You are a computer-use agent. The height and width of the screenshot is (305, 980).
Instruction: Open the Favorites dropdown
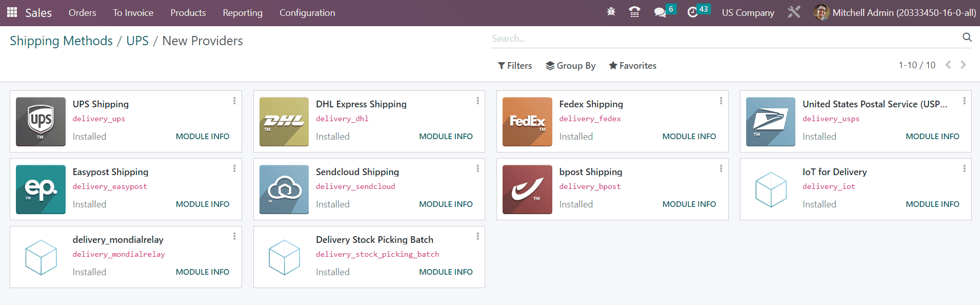(632, 66)
